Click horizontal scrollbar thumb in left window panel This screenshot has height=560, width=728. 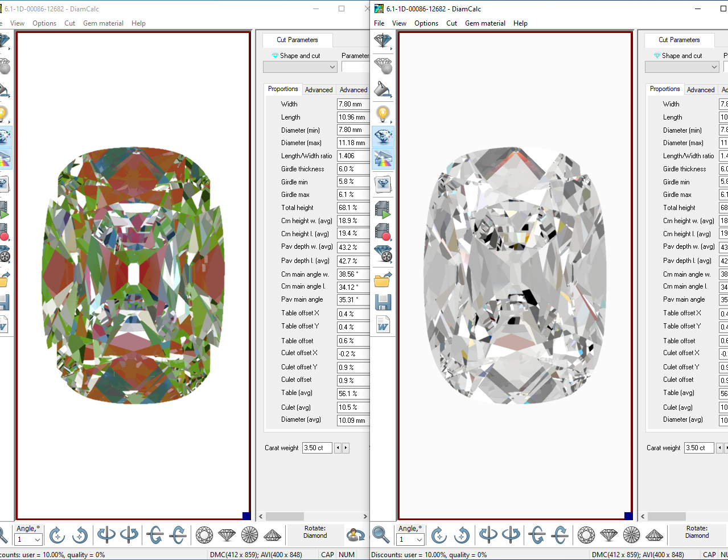[x=285, y=516]
